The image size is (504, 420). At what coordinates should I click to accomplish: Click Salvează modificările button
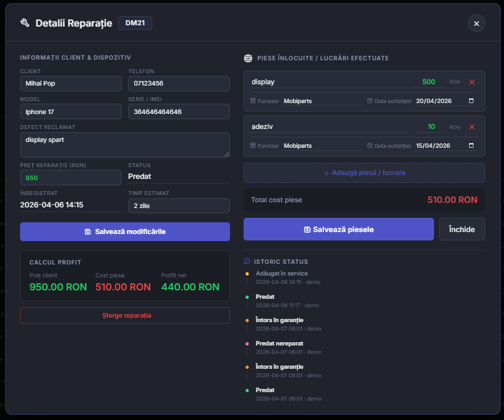[125, 231]
